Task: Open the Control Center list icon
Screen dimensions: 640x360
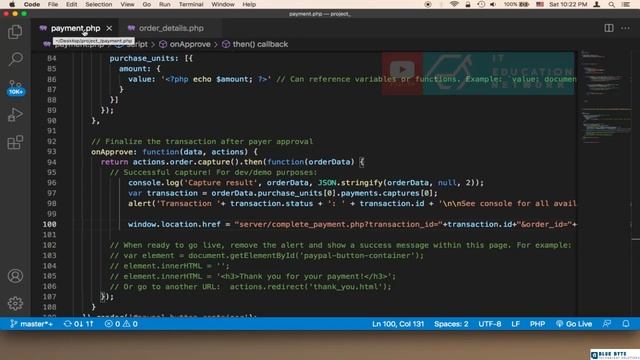Action: click(625, 4)
